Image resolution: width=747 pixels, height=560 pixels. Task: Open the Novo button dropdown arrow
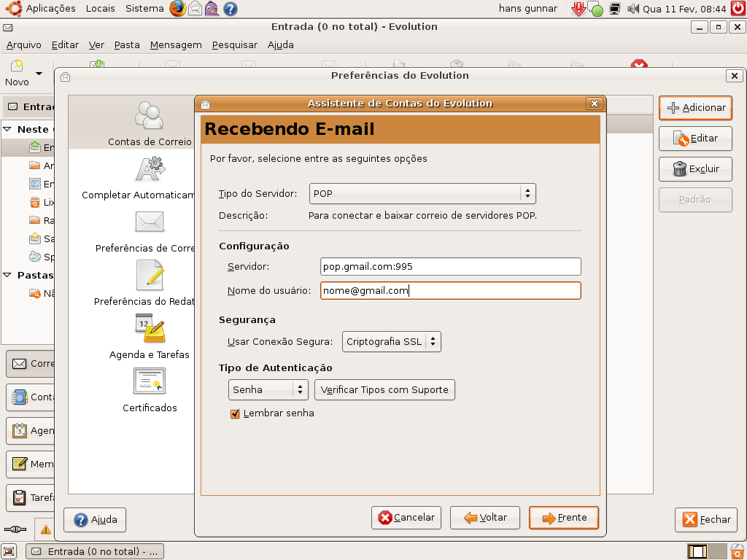coord(39,74)
